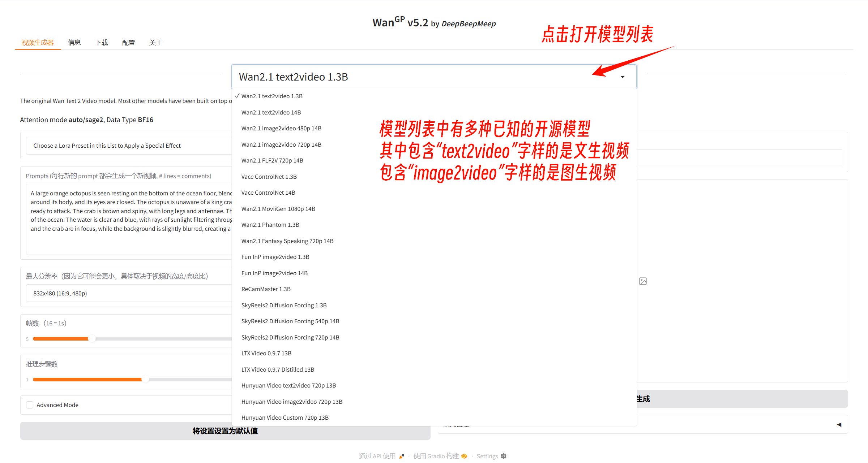The width and height of the screenshot is (868, 463).
Task: Select SkyReels2 Diffusion Forcing 720p 14B
Action: (x=434, y=337)
